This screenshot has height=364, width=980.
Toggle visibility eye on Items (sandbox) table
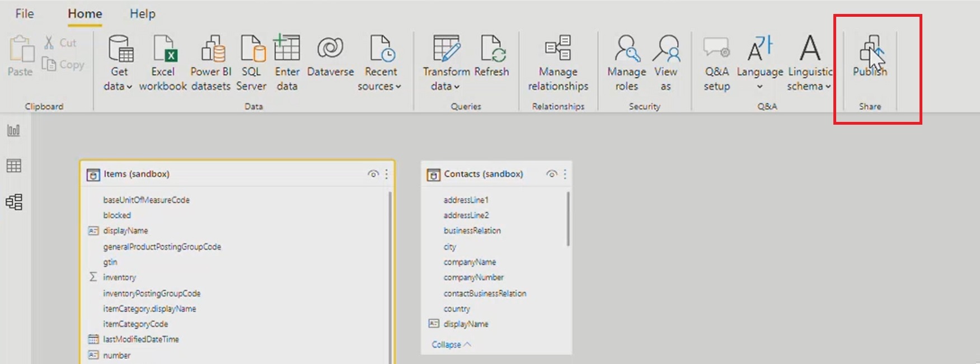point(373,174)
